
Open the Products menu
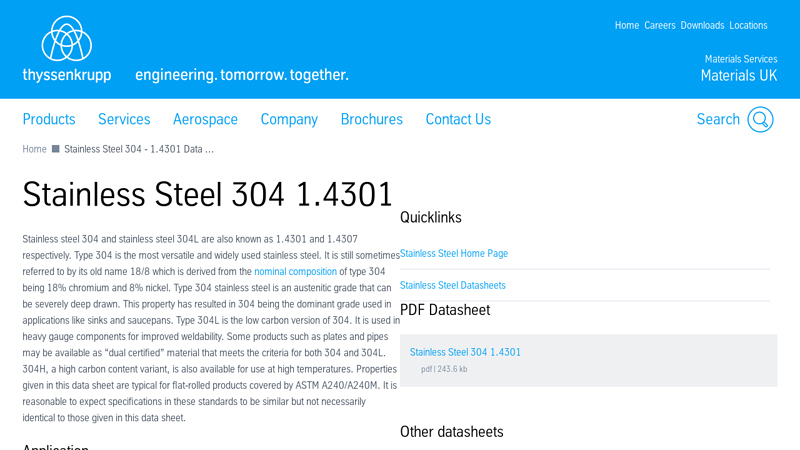49,120
